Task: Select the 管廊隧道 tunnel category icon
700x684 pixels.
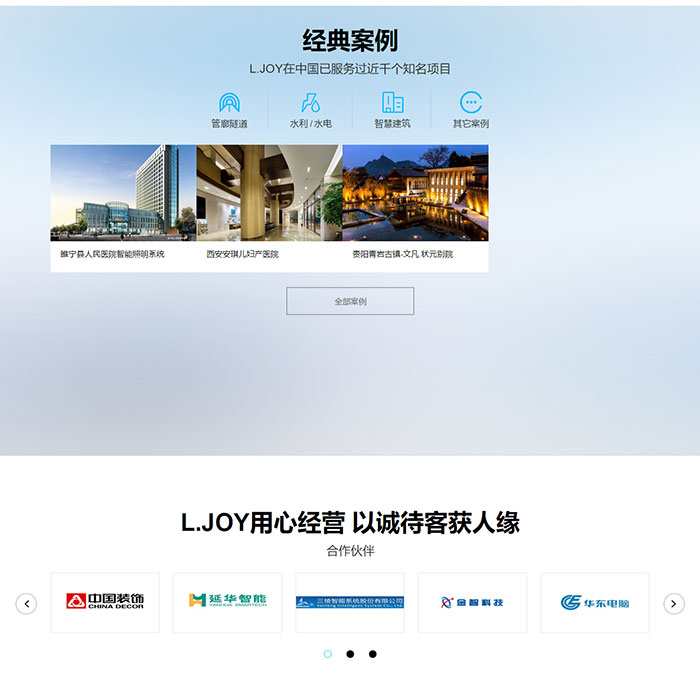Action: [229, 103]
